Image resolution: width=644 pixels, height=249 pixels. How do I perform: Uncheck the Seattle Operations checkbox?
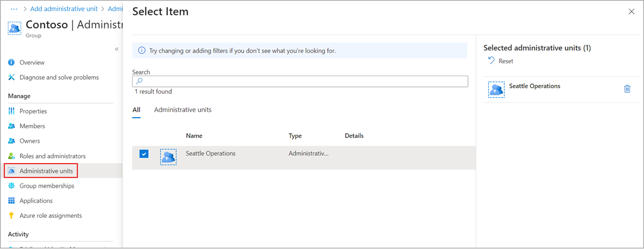pos(144,154)
